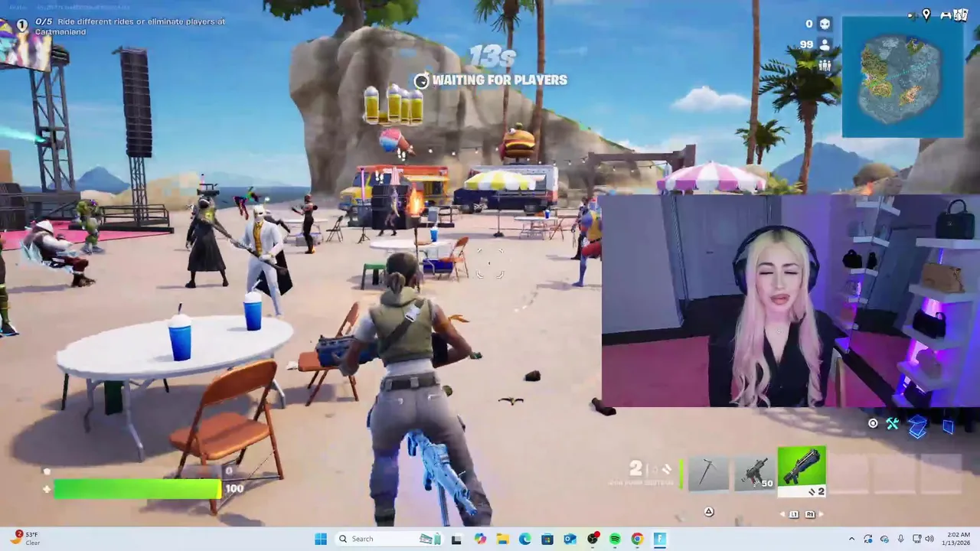The width and height of the screenshot is (980, 551).
Task: Click the players remaining person icon
Action: click(825, 45)
